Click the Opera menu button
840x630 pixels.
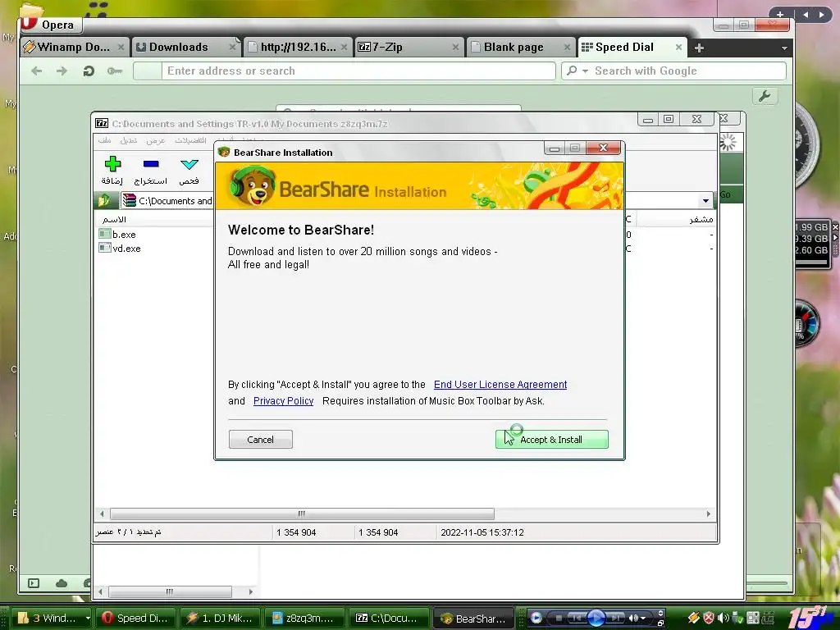click(x=51, y=25)
